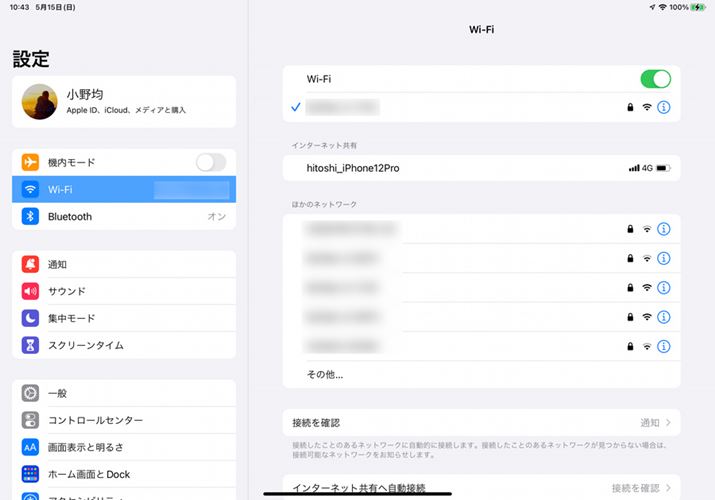
Task: Open 画面表示と明るさ display settings
Action: 124,447
